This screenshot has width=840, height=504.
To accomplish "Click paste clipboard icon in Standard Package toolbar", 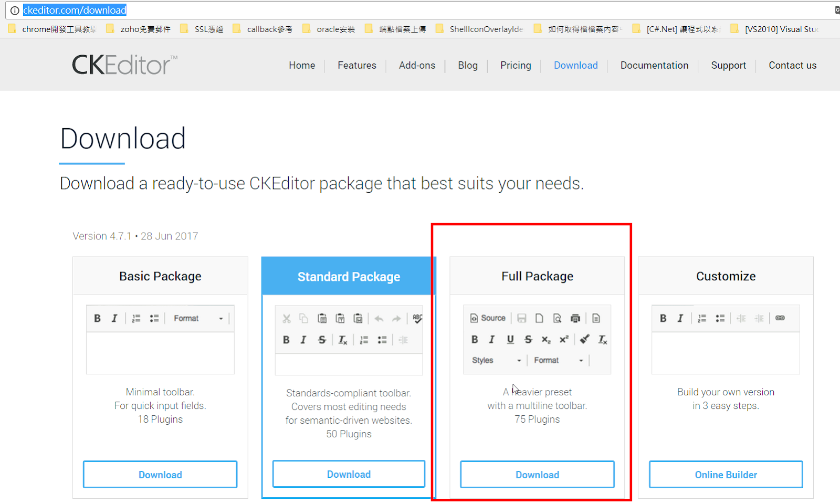I will (x=322, y=318).
